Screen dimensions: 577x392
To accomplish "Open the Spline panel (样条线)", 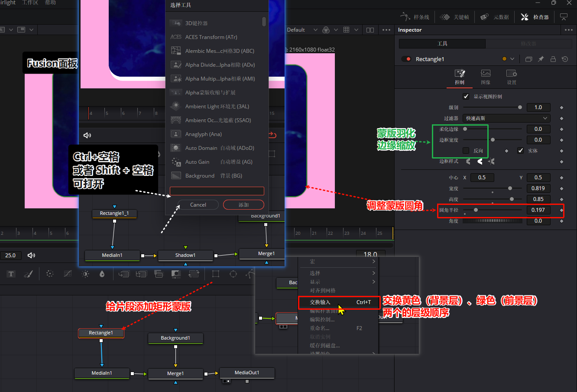I will pos(415,17).
